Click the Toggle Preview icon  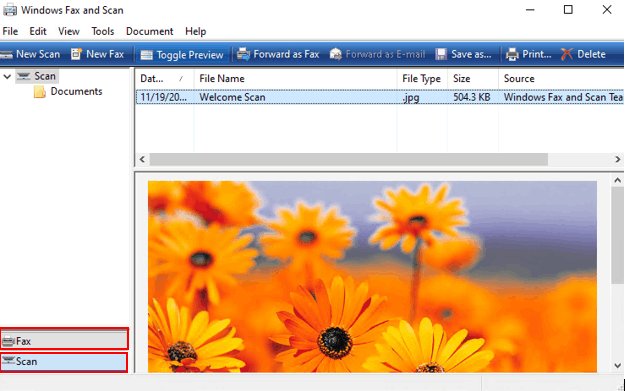click(x=147, y=55)
